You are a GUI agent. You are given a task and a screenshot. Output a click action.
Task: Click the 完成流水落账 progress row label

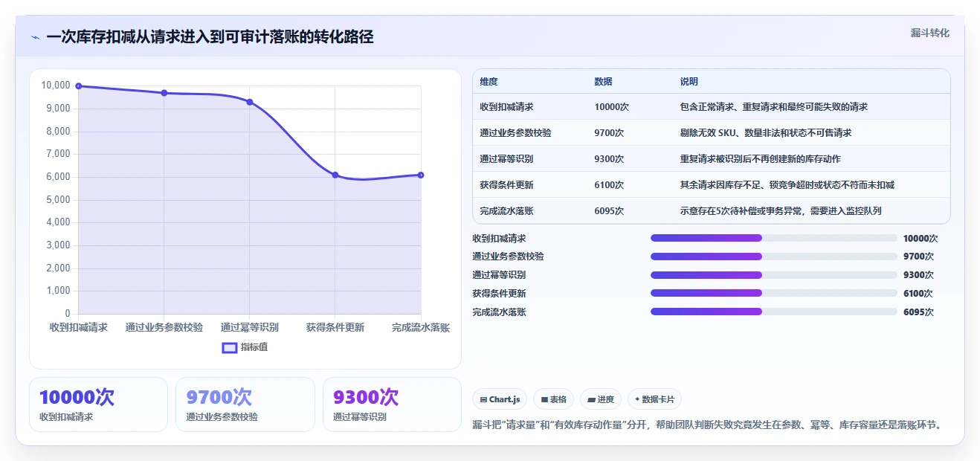[x=499, y=312]
